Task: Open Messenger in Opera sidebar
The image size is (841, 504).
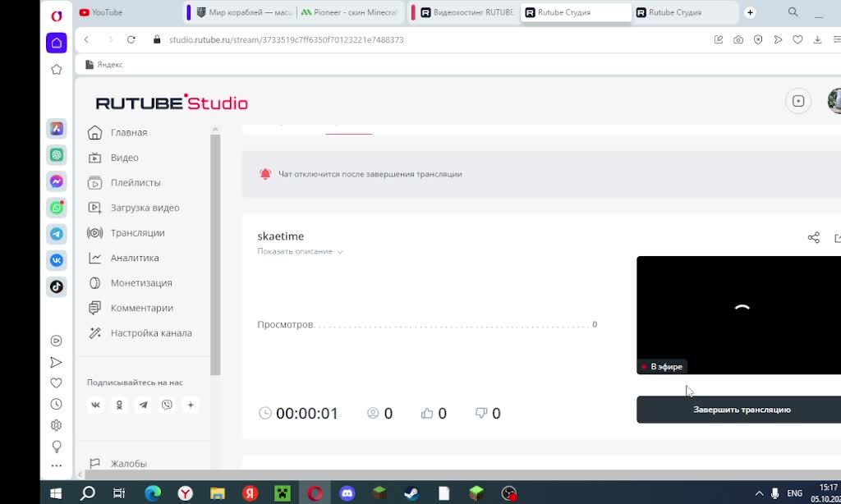Action: tap(57, 181)
